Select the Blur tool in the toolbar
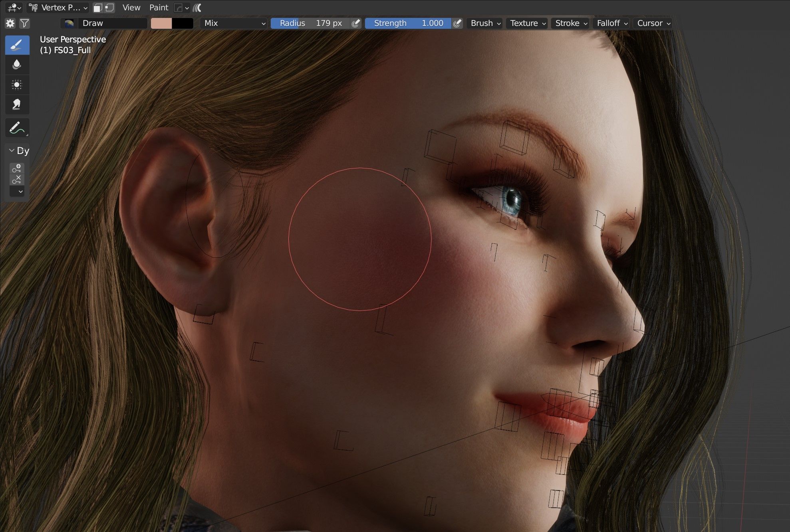 (17, 64)
